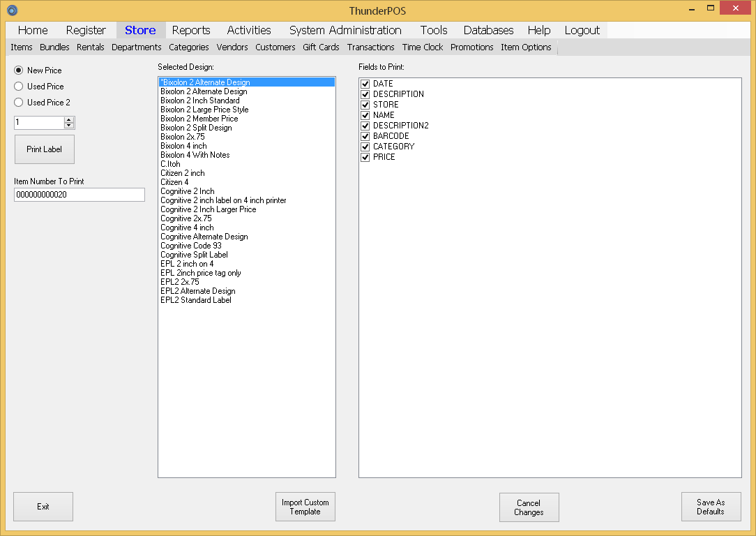This screenshot has height=536, width=756.
Task: Uncheck the DATE field checkbox
Action: pos(365,84)
